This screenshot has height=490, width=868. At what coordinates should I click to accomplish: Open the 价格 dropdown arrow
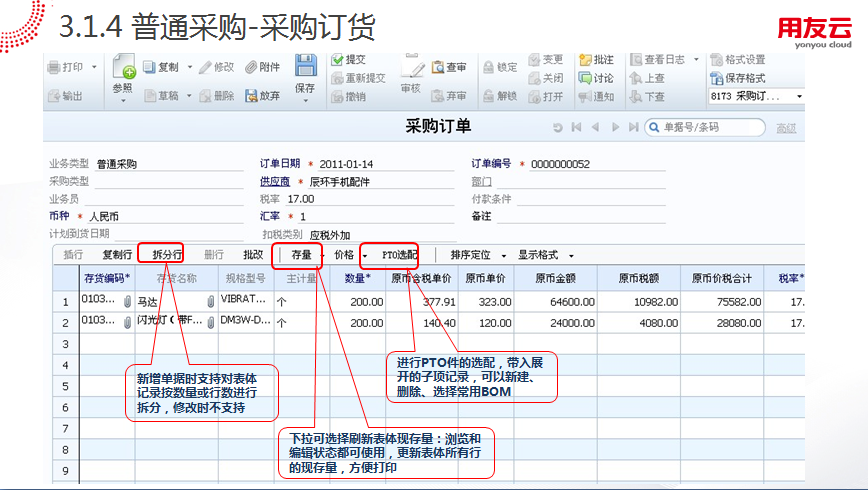coord(365,255)
